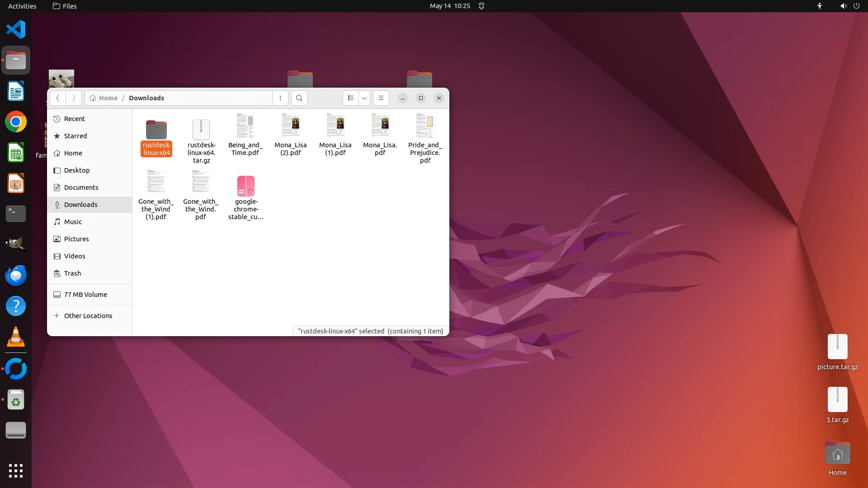Open Trash in the sidebar
The width and height of the screenshot is (868, 488).
[72, 273]
